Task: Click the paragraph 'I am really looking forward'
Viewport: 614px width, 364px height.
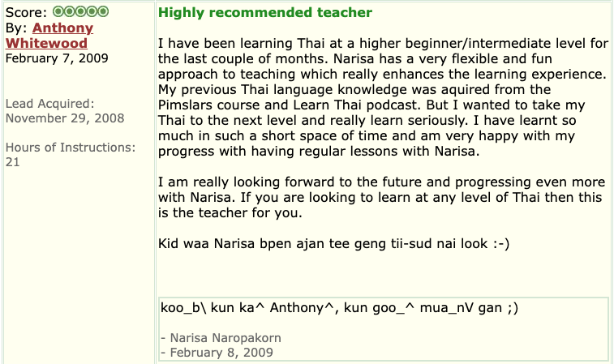Action: (381, 197)
